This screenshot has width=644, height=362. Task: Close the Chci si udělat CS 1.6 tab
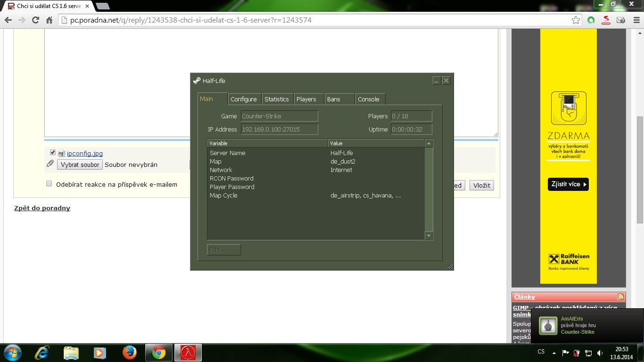(87, 6)
